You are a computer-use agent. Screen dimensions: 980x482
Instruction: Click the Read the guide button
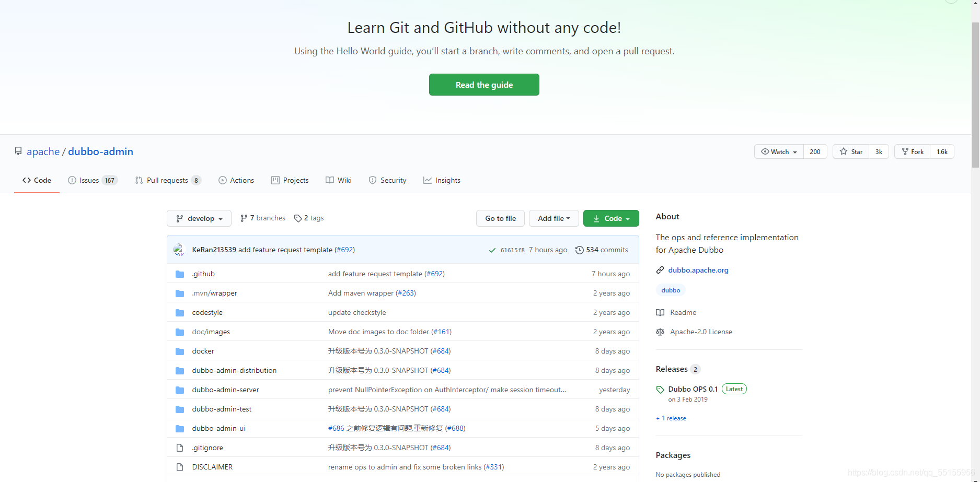(x=484, y=85)
